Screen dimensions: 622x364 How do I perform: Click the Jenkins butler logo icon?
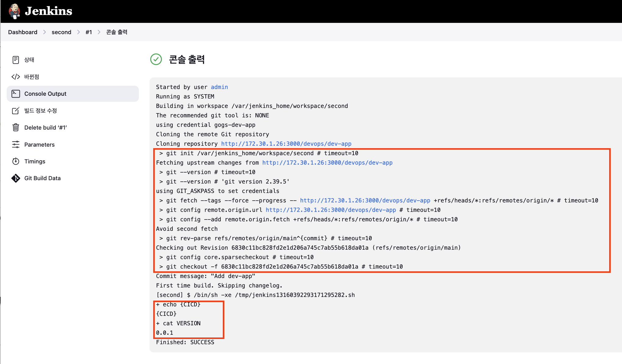14,11
